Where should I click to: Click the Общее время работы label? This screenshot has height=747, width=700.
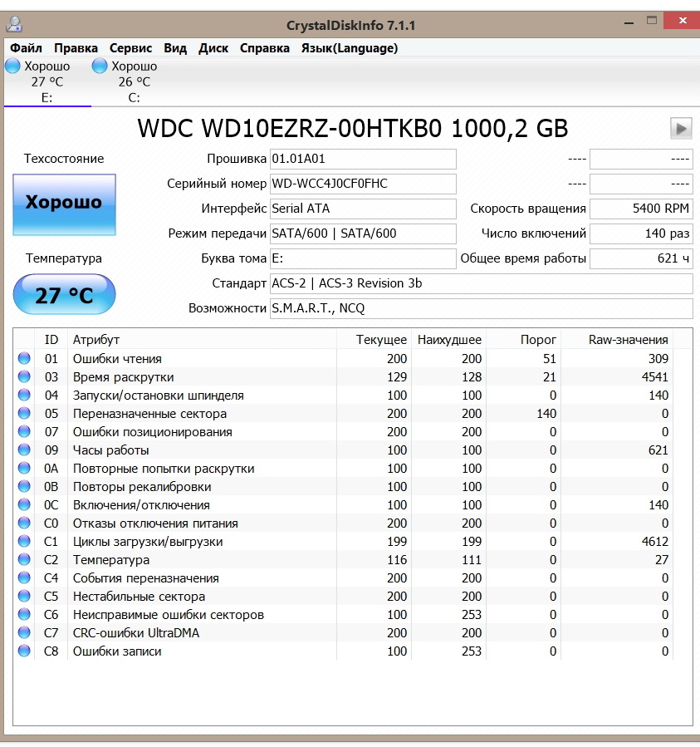pos(523,258)
